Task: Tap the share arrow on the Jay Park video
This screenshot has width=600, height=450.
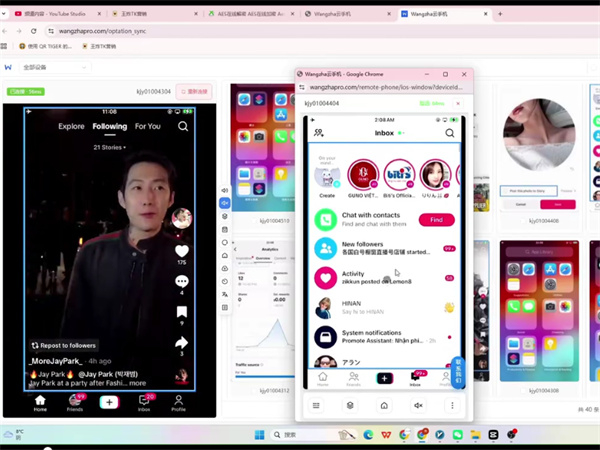Action: coord(181,342)
